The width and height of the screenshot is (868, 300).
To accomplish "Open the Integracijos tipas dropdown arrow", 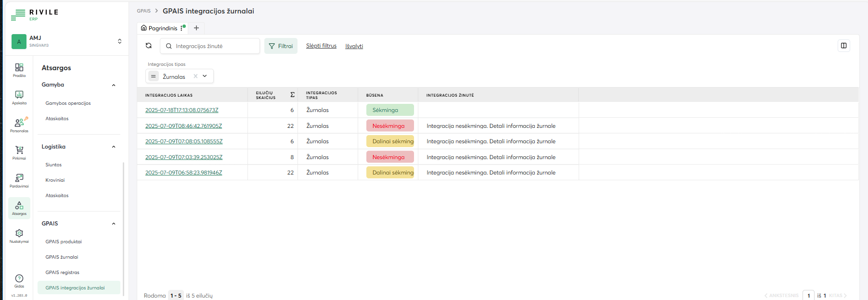I will 205,76.
